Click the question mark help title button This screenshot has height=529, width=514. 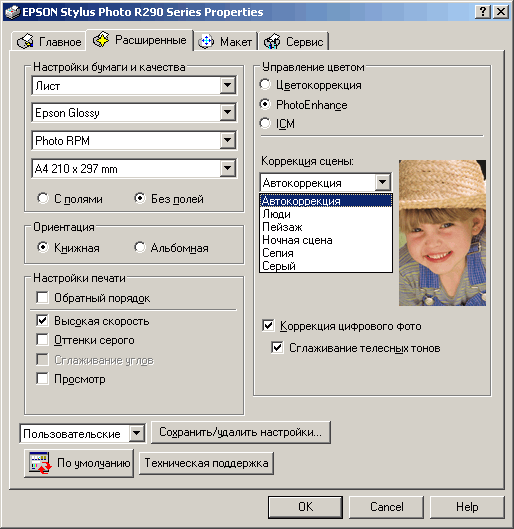483,12
